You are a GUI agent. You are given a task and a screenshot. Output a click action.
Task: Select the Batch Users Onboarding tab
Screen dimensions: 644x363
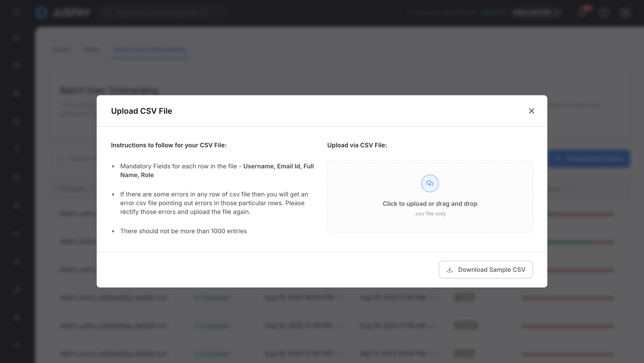(x=150, y=50)
